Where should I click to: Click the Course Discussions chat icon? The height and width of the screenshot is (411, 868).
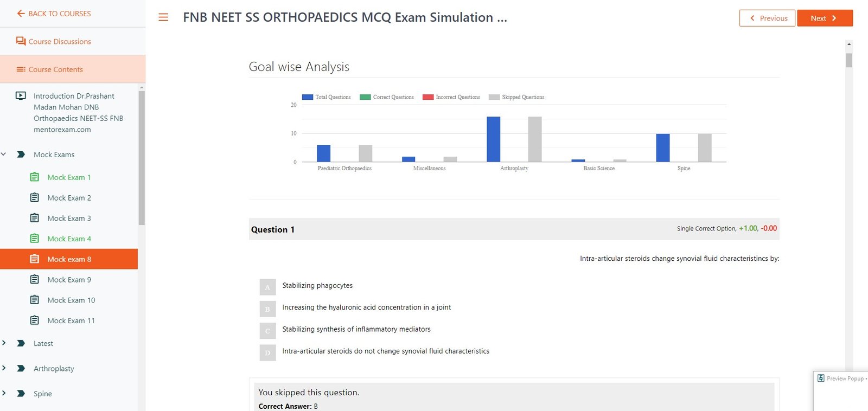pos(21,41)
